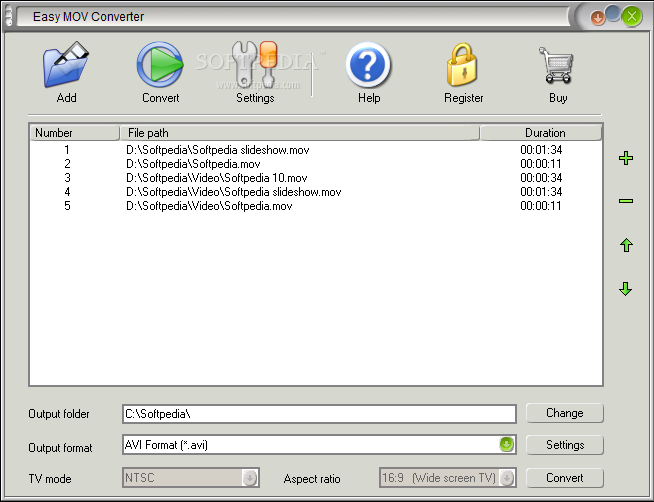The image size is (654, 502).
Task: Click the duration 00:00:34 cell
Action: (541, 178)
